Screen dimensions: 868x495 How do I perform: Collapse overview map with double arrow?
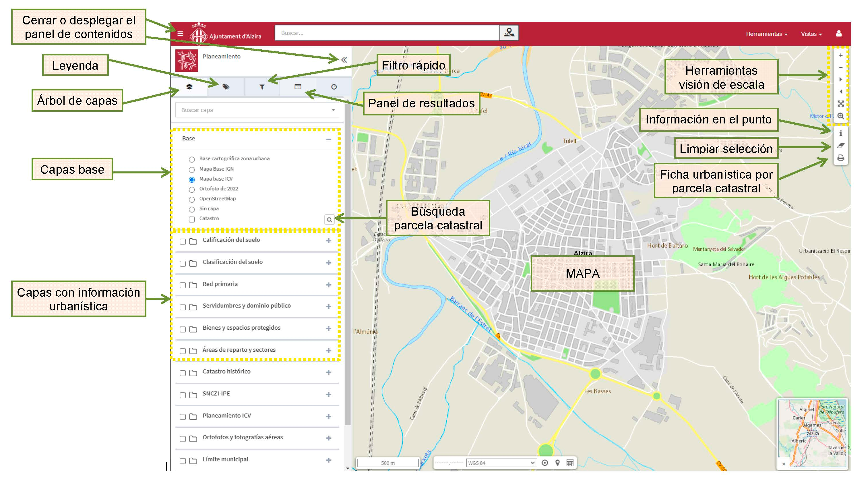[784, 464]
